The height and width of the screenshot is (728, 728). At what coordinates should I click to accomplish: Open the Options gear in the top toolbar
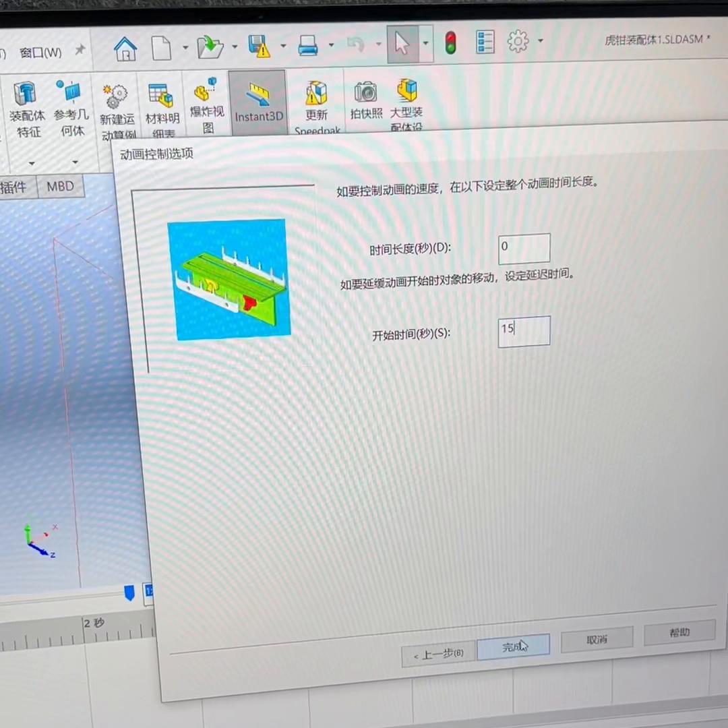[518, 42]
